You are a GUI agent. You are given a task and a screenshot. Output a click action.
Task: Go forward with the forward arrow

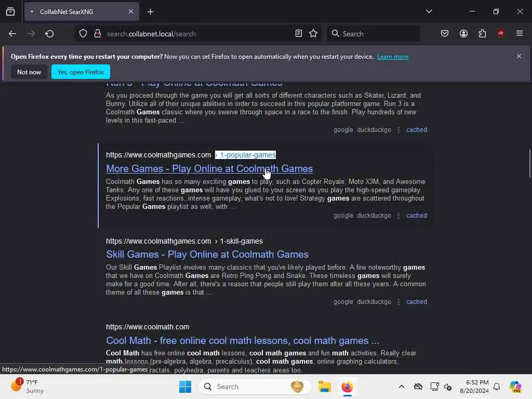coord(31,34)
